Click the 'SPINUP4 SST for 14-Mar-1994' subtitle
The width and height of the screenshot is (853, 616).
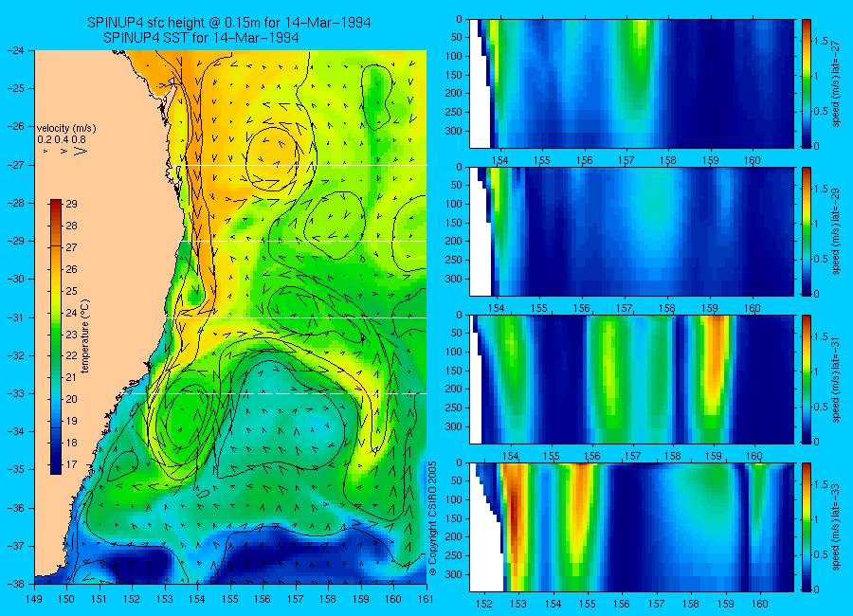coord(201,38)
